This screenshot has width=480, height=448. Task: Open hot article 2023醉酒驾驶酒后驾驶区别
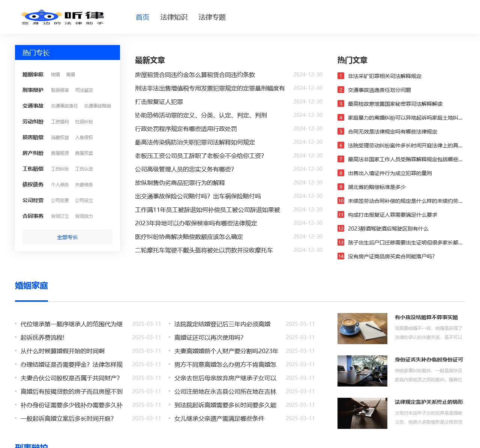pos(388,229)
